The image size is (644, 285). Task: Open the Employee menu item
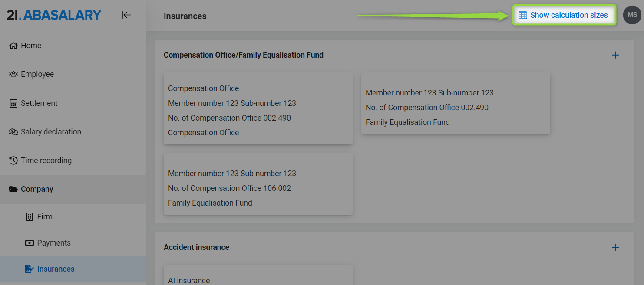click(x=37, y=74)
